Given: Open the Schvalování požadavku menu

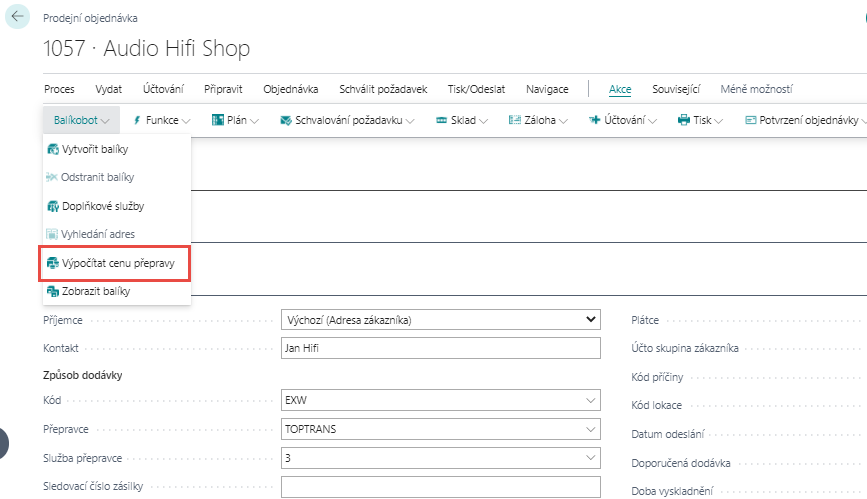Looking at the screenshot, I should coord(349,120).
